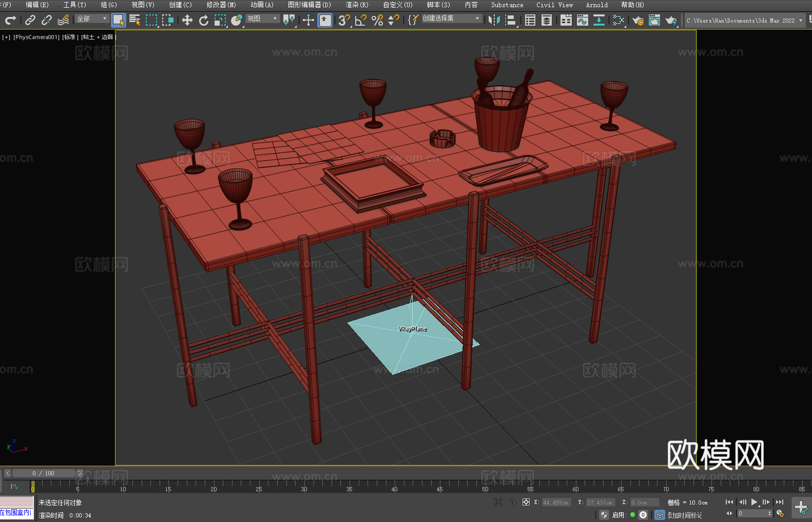Toggle the Scene Explorer icon

[530, 20]
